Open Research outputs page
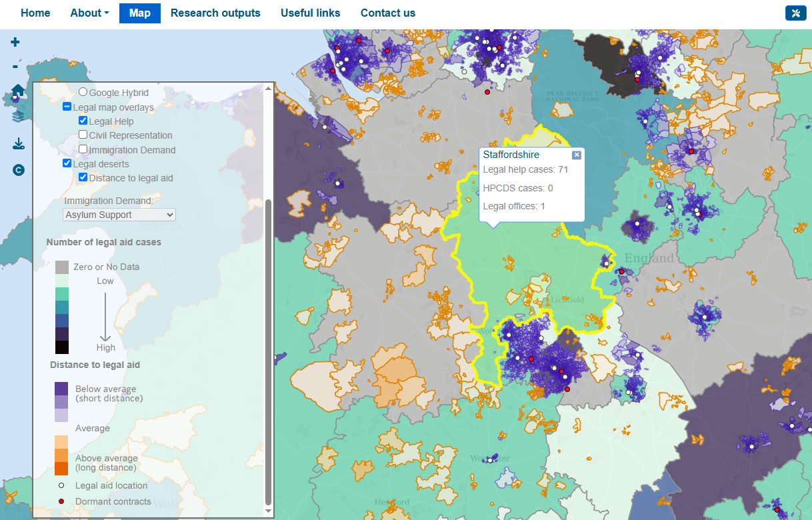The height and width of the screenshot is (520, 812). pos(215,13)
